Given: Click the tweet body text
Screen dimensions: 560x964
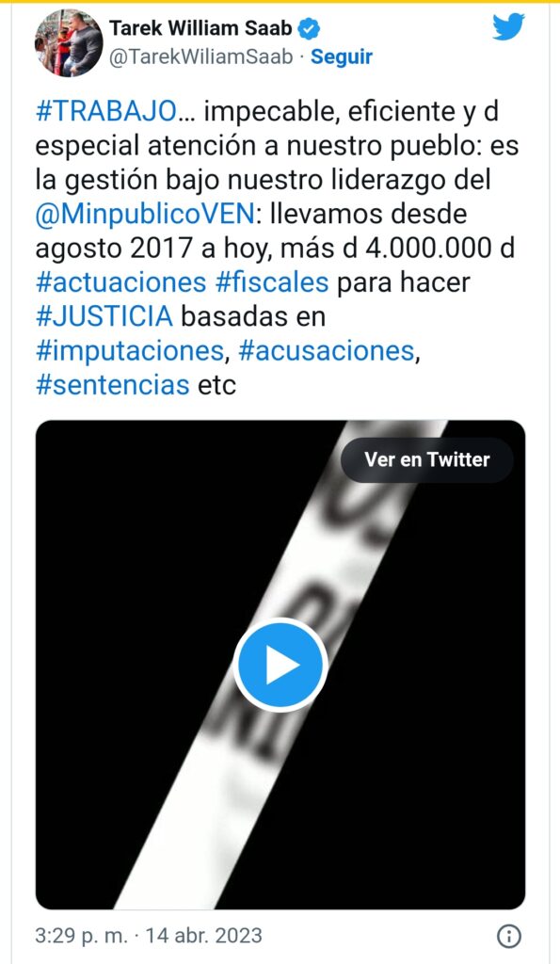Looking at the screenshot, I should [x=278, y=249].
